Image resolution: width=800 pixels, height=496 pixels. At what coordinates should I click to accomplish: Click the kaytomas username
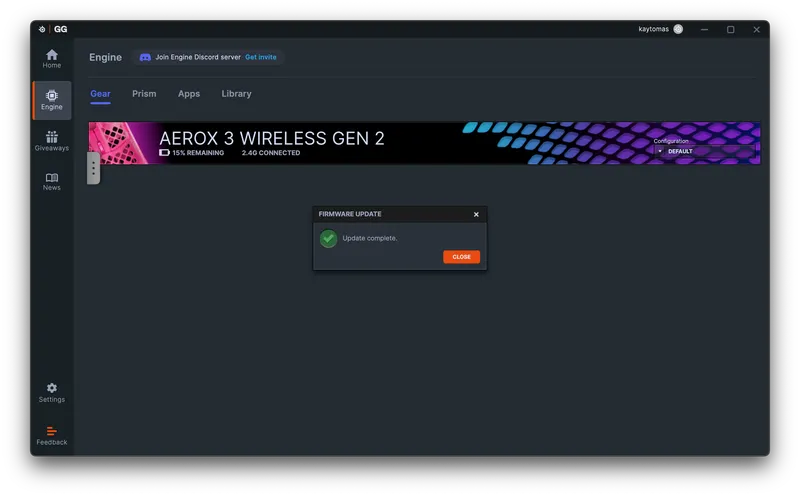coord(653,29)
